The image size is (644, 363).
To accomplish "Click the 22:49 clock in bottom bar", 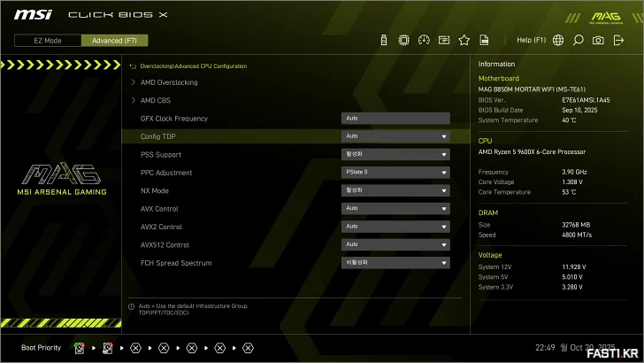I will click(x=545, y=348).
